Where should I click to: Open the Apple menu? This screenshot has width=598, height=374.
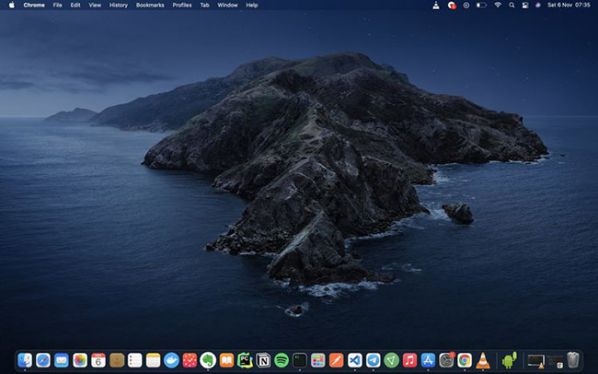(x=11, y=5)
